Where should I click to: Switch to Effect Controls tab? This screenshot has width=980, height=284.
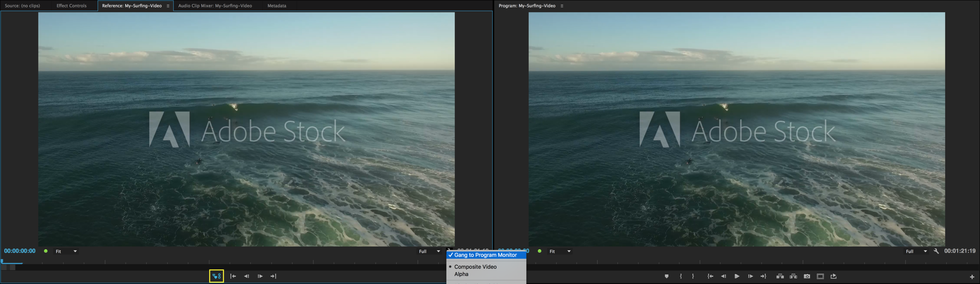pyautogui.click(x=71, y=6)
